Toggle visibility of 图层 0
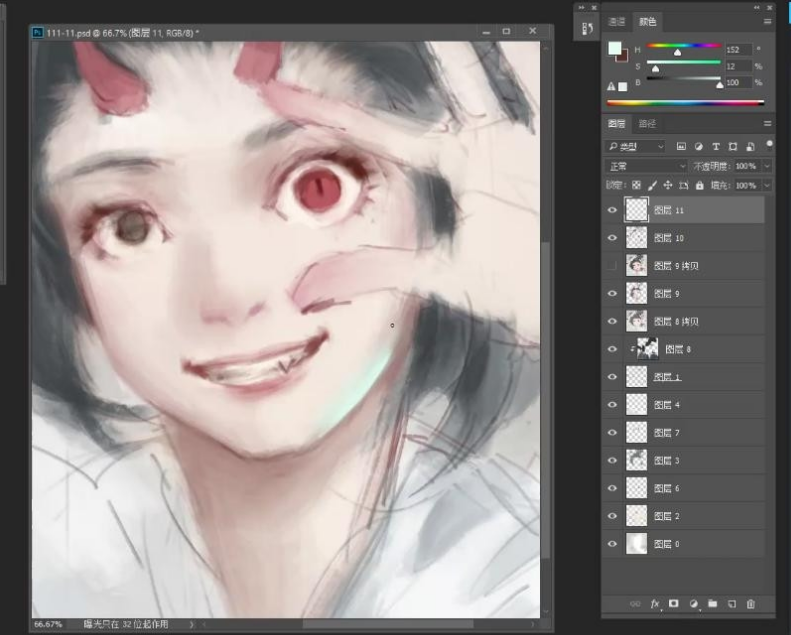 coord(612,543)
